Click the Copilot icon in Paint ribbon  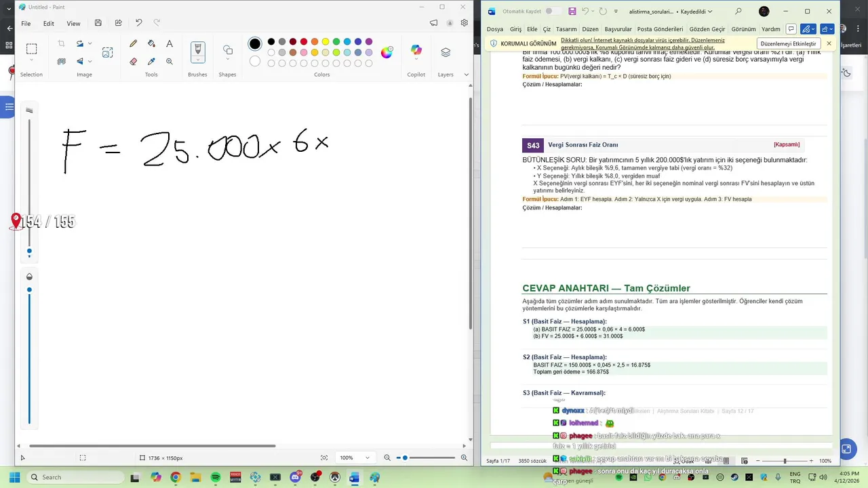[416, 51]
